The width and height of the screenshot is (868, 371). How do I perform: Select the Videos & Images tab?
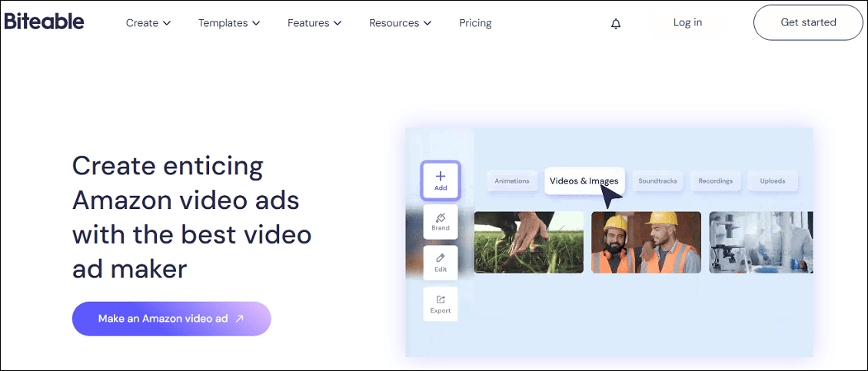point(584,181)
